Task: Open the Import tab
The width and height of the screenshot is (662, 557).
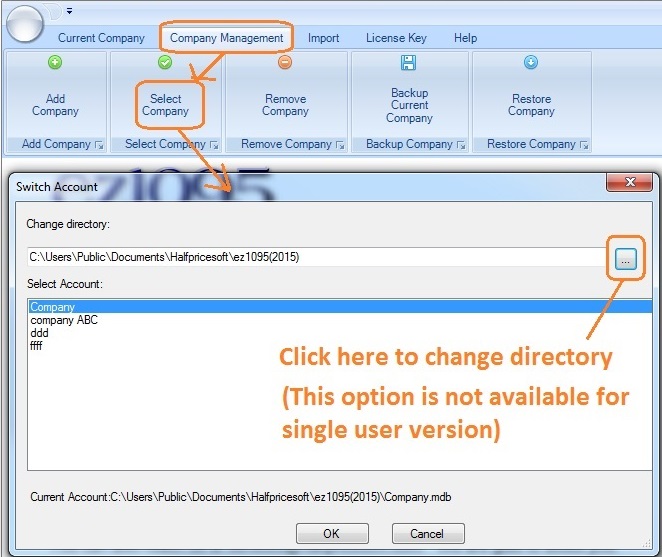Action: [323, 38]
